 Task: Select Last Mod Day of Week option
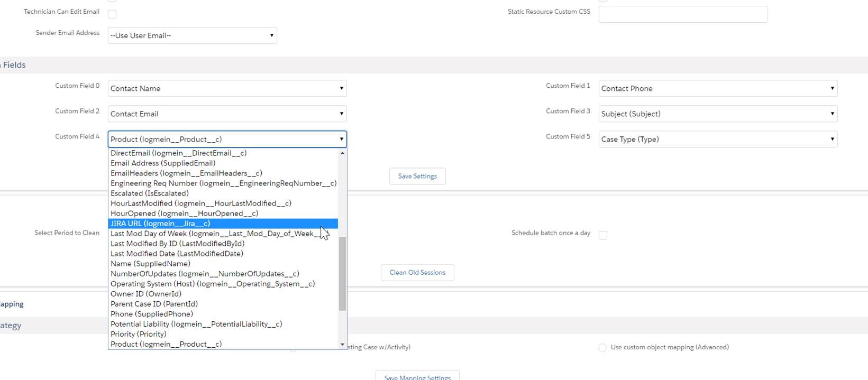(223, 234)
